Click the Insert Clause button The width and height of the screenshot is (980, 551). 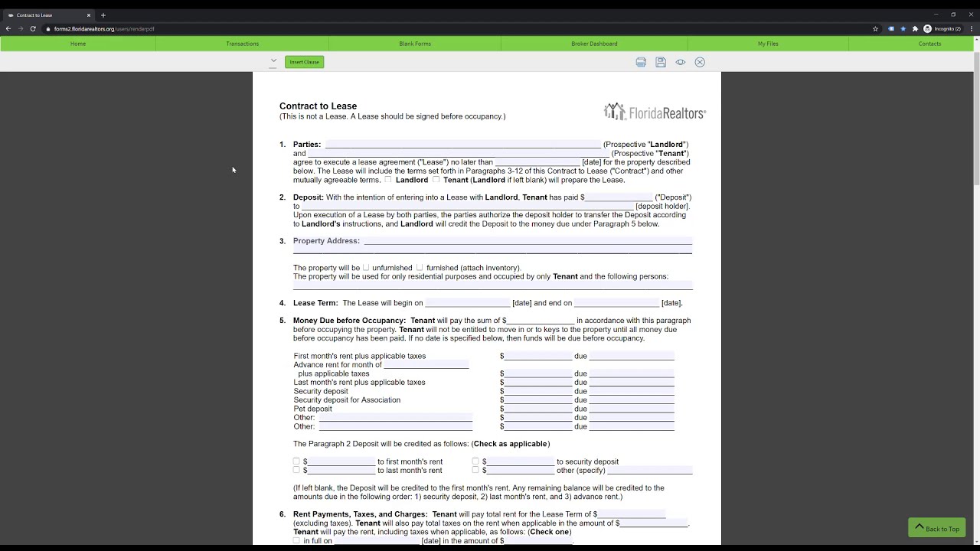coord(305,62)
